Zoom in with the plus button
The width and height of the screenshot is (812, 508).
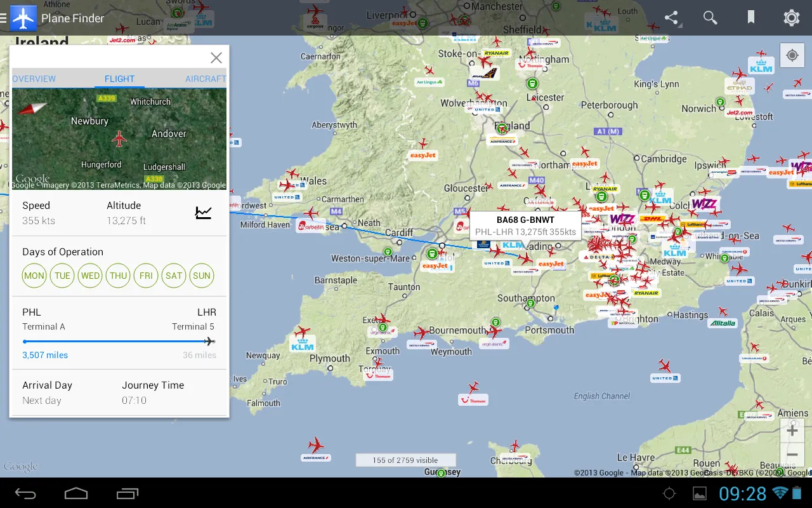tap(792, 431)
